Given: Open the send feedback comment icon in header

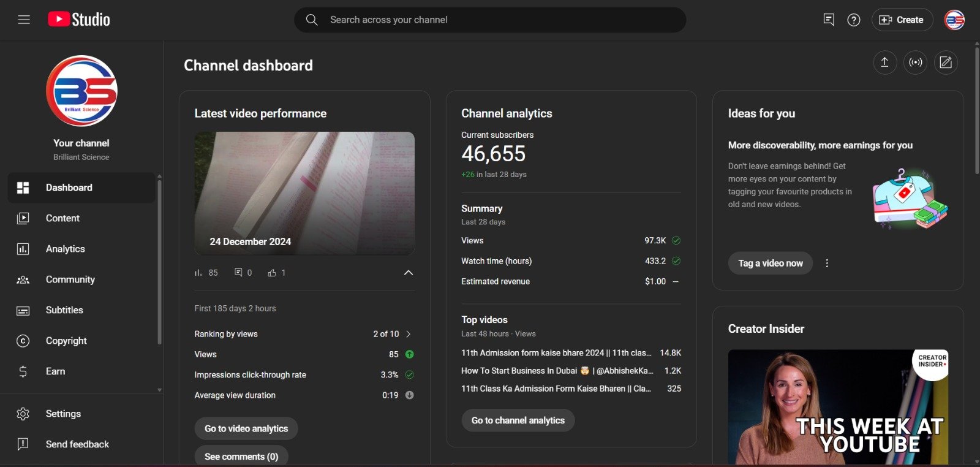Looking at the screenshot, I should [x=829, y=20].
